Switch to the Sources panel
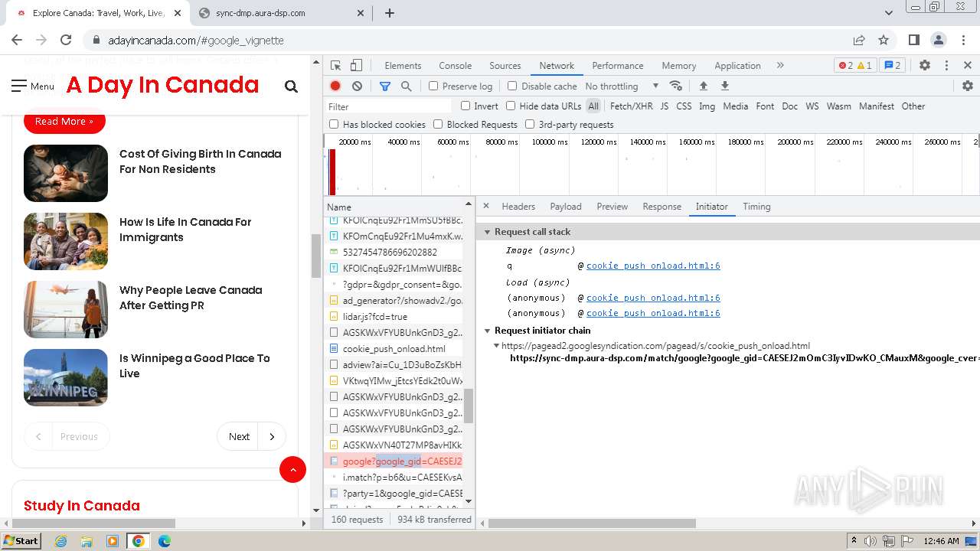This screenshot has height=551, width=980. coord(505,66)
